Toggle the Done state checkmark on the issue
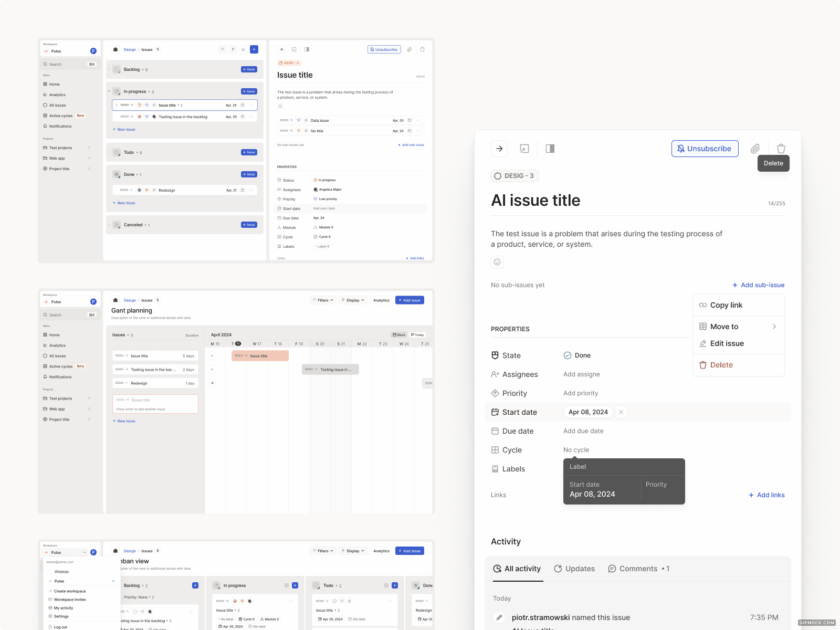 click(x=568, y=355)
